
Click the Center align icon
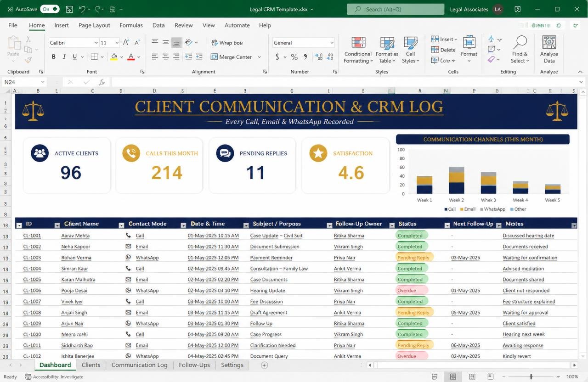(165, 57)
